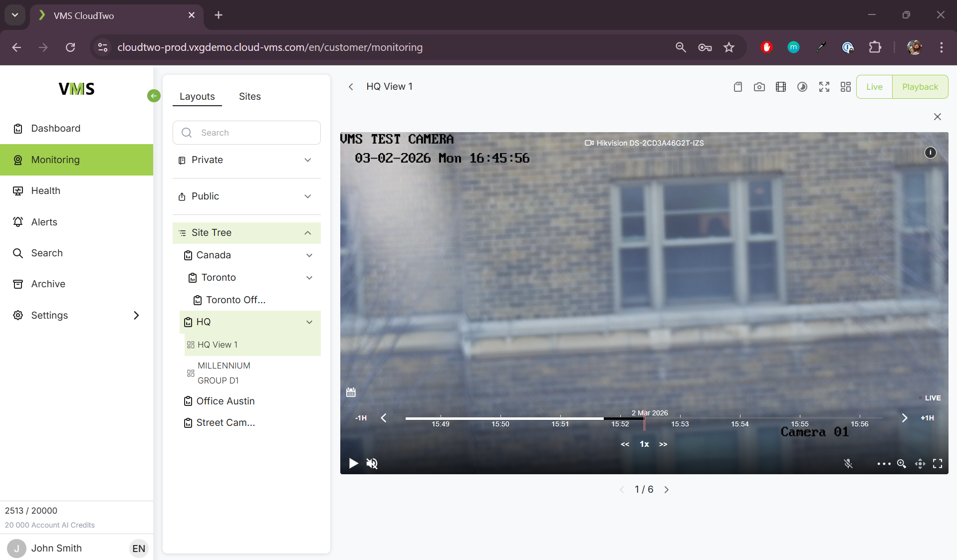Click the SD card icon in toolbar

point(737,87)
